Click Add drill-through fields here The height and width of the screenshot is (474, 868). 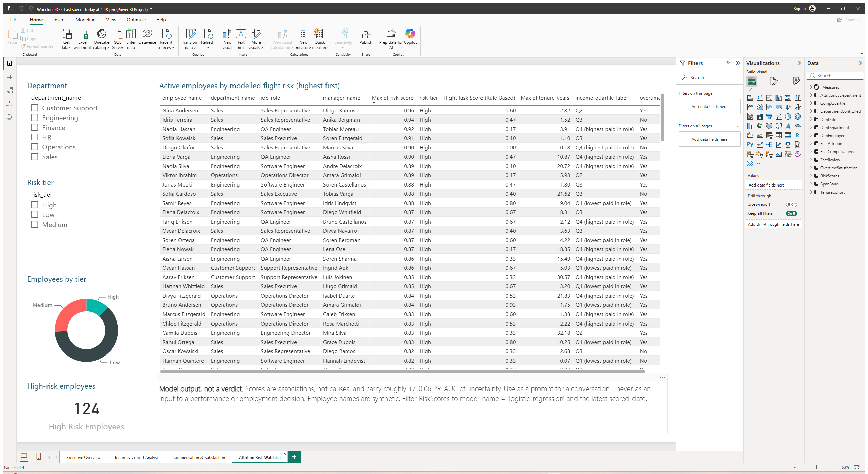(773, 224)
